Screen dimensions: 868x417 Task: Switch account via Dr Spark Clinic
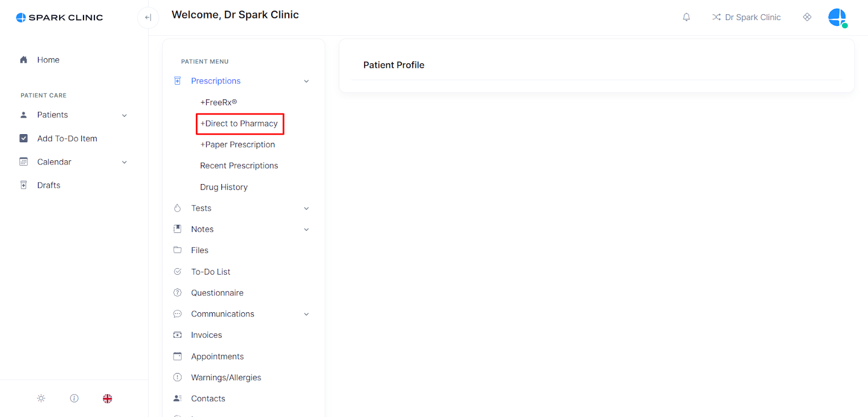click(746, 17)
